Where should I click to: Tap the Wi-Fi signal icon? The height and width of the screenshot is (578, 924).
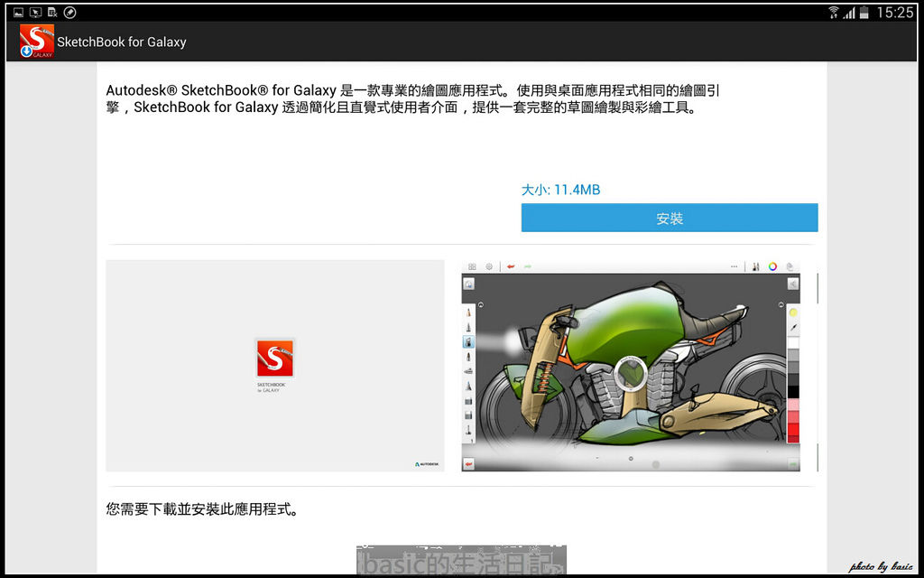[833, 12]
